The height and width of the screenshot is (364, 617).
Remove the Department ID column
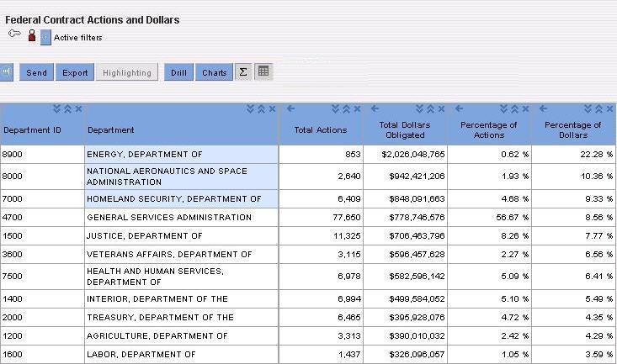coord(78,109)
